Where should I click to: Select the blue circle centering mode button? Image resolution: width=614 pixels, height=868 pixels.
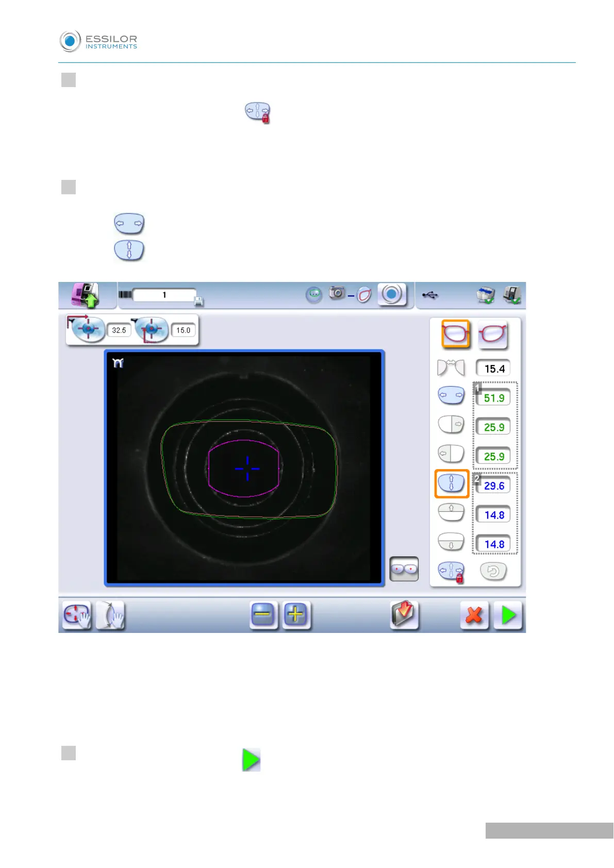(392, 294)
